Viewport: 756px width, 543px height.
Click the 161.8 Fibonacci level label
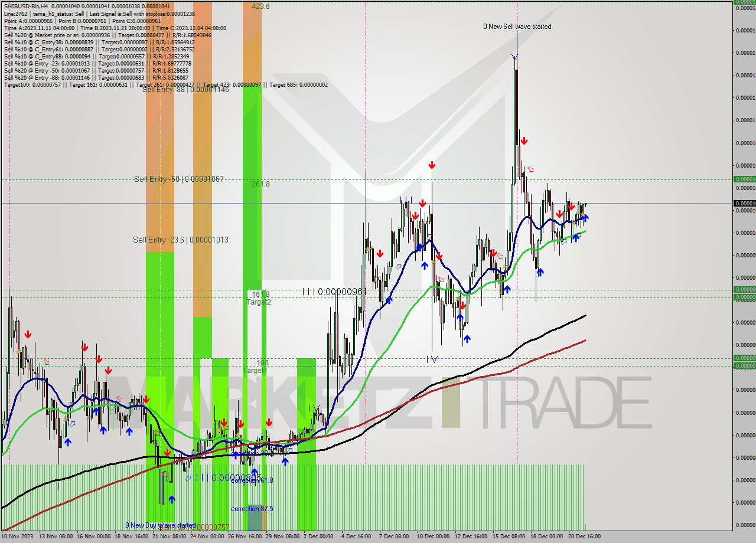tap(260, 293)
